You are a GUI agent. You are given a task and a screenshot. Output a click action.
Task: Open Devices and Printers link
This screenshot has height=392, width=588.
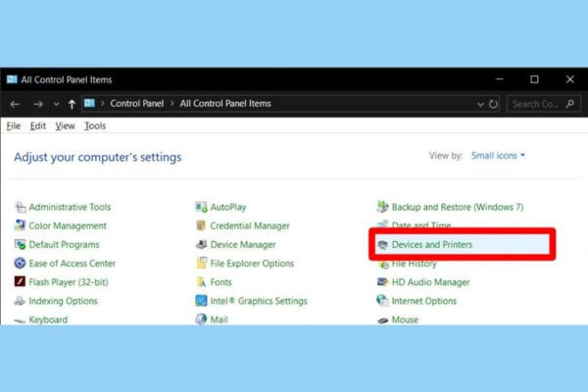432,245
